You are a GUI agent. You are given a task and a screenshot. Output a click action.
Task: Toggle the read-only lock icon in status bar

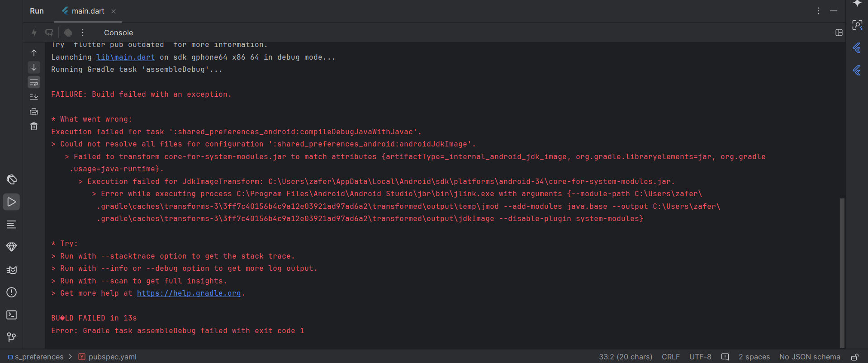coord(854,357)
